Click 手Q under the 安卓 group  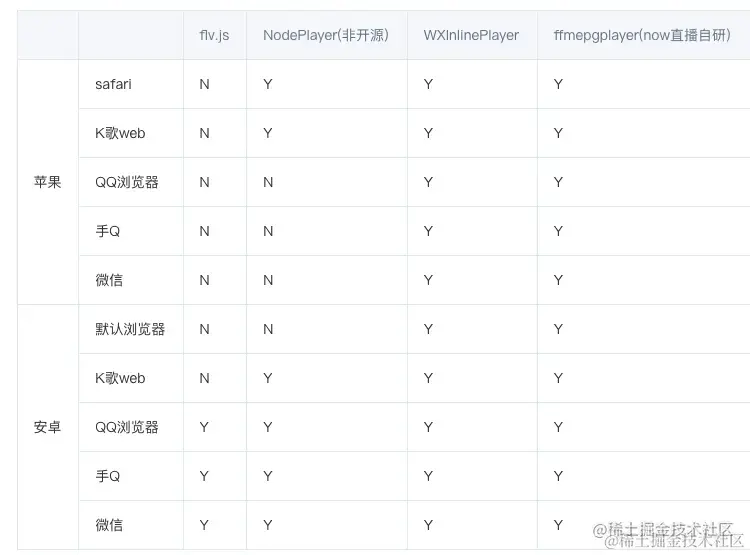pos(108,476)
